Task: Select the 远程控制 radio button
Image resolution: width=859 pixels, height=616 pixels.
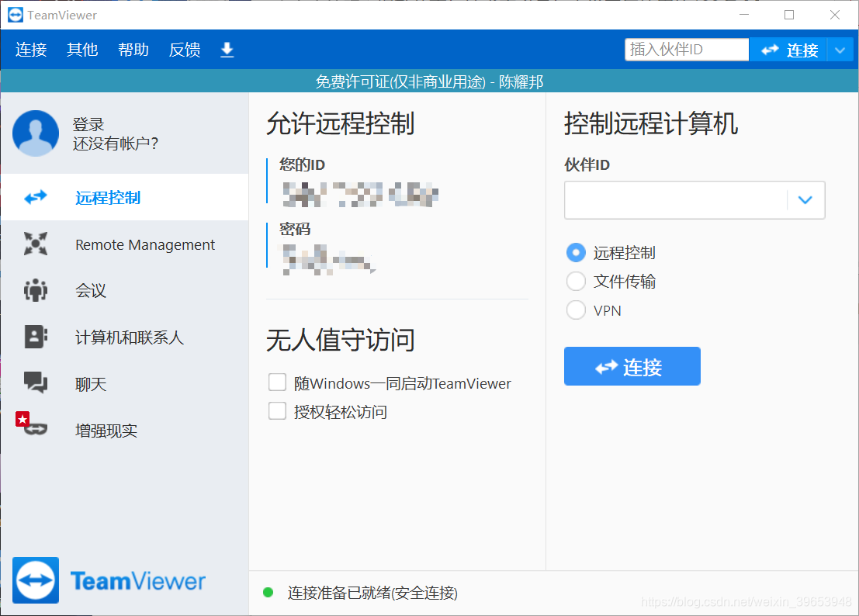Action: click(576, 252)
